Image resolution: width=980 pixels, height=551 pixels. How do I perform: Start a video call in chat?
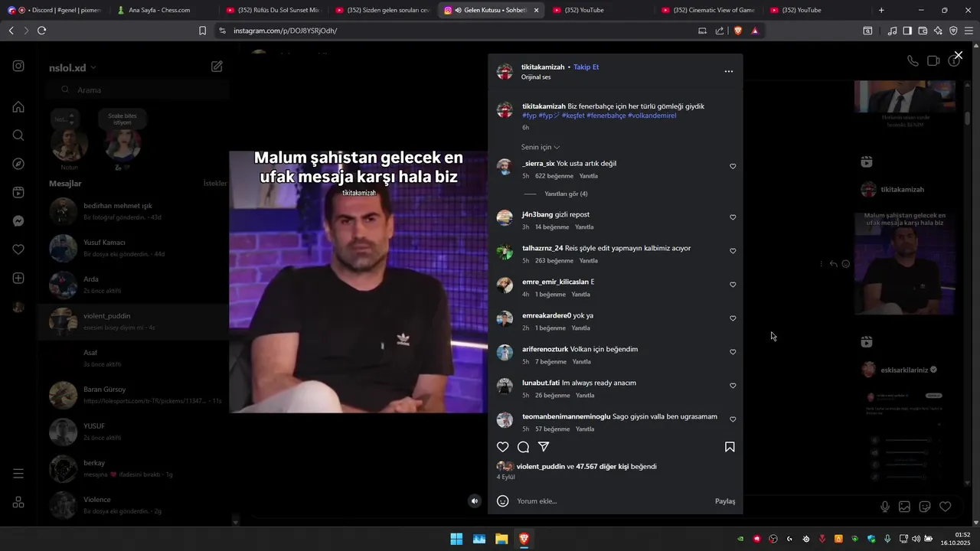[933, 61]
